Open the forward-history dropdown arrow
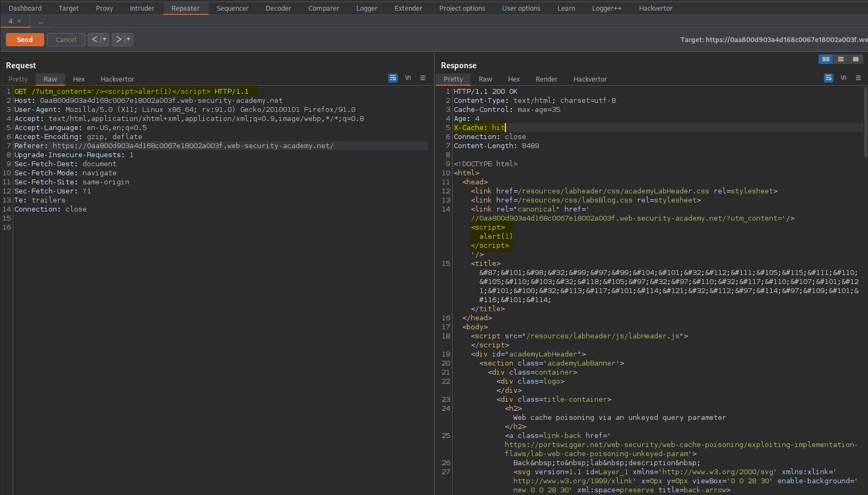Image resolution: width=868 pixels, height=495 pixels. 128,39
